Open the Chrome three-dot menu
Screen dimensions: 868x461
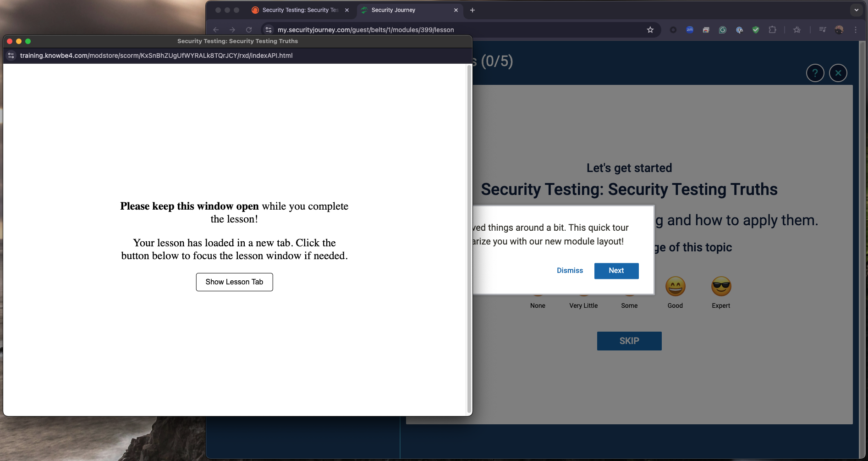point(856,29)
